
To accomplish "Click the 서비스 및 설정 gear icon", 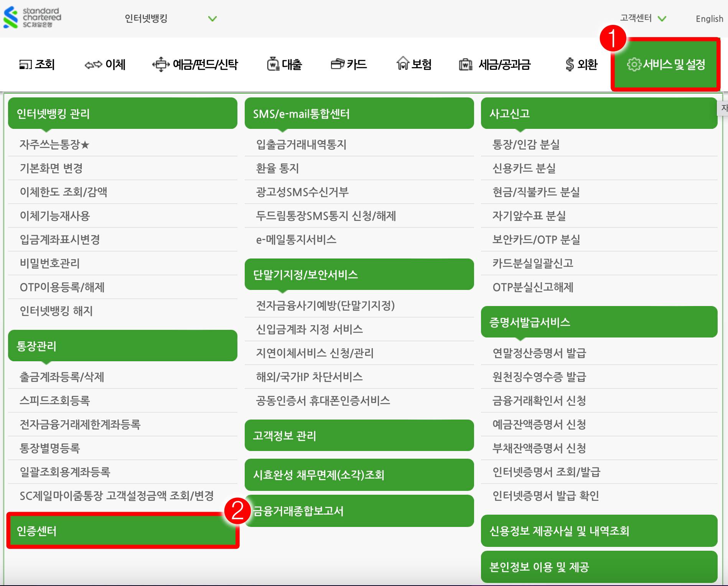I will click(633, 64).
